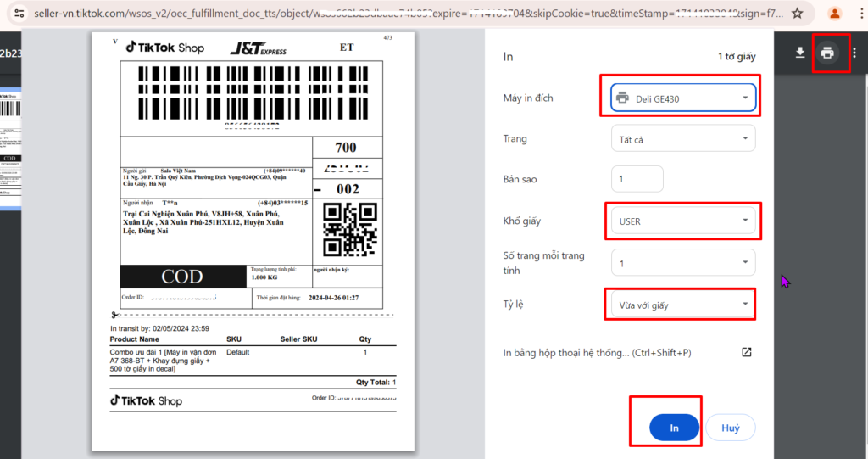Click the Huỷ cancel button
This screenshot has width=868, height=459.
(730, 428)
